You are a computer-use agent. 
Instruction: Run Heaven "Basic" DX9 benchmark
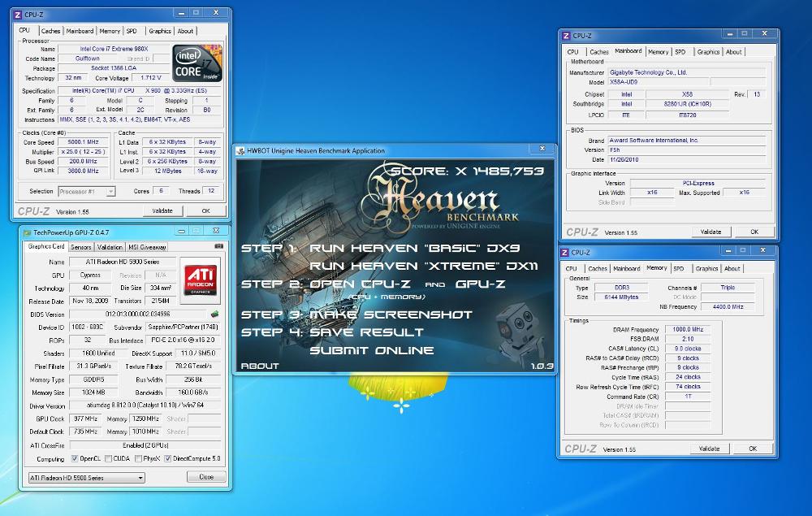point(414,248)
